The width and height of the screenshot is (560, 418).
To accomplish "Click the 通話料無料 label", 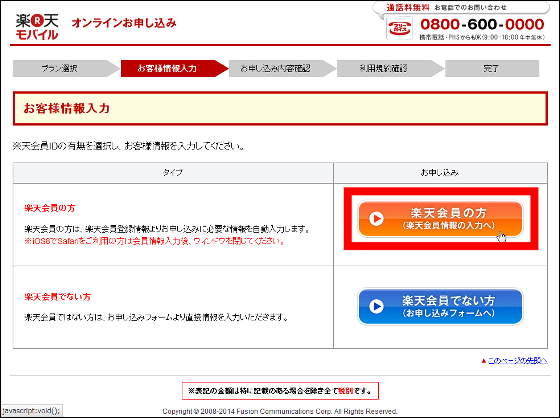I will point(408,8).
